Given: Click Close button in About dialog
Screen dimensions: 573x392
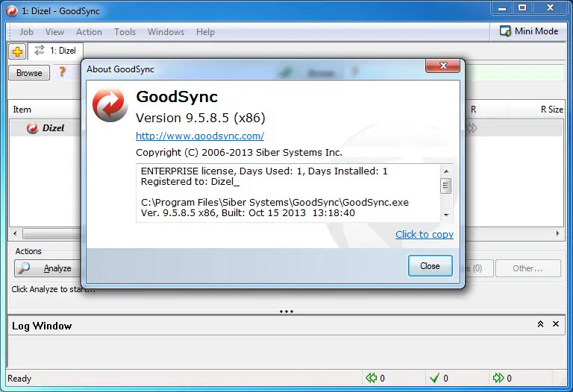Looking at the screenshot, I should tap(430, 266).
